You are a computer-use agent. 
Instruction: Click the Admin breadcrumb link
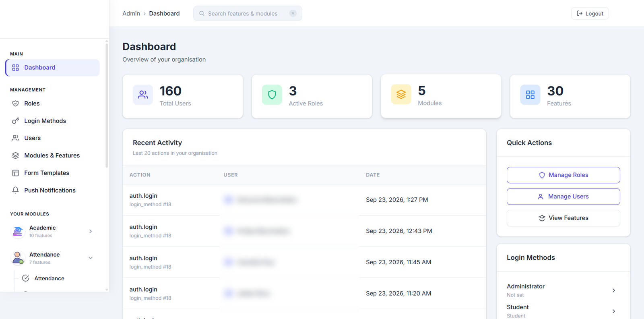tap(131, 13)
